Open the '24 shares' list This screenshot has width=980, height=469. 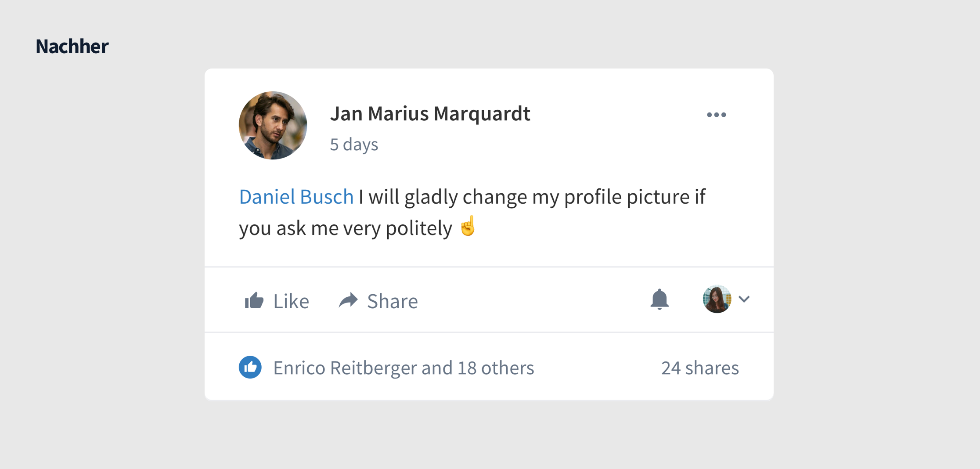pyautogui.click(x=700, y=368)
